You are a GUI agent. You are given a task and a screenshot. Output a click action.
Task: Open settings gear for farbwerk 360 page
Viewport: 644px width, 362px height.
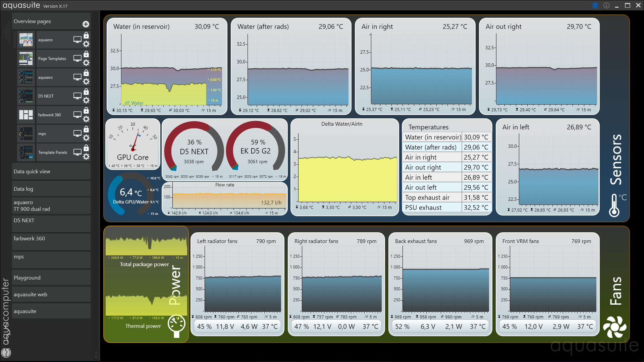[86, 119]
